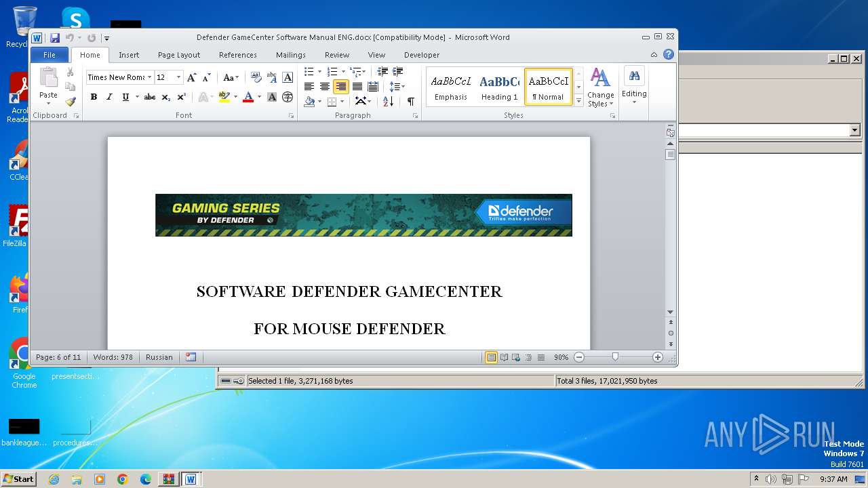Switch to the Insert tab
Image resolution: width=868 pixels, height=488 pixels.
point(129,55)
